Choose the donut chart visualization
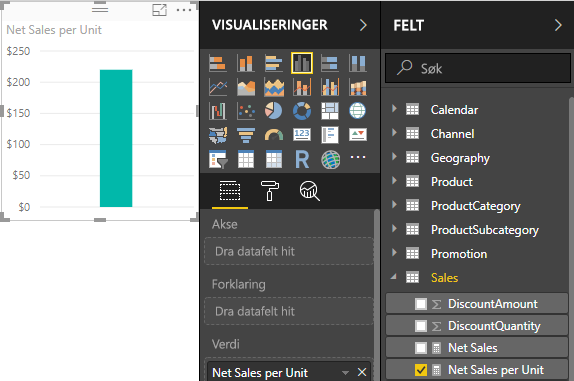Image resolution: width=574 pixels, height=381 pixels. (302, 111)
